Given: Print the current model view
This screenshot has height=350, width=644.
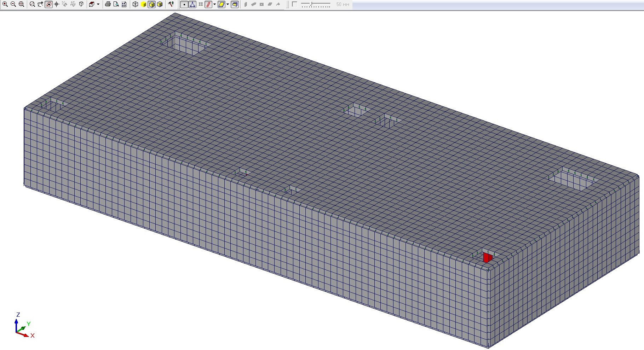Looking at the screenshot, I should click(x=108, y=4).
